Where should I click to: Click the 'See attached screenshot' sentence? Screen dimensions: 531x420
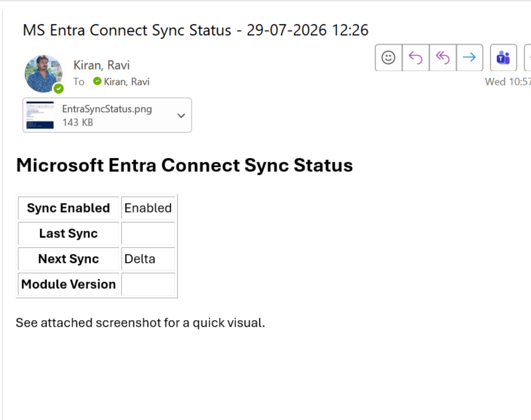coord(140,323)
